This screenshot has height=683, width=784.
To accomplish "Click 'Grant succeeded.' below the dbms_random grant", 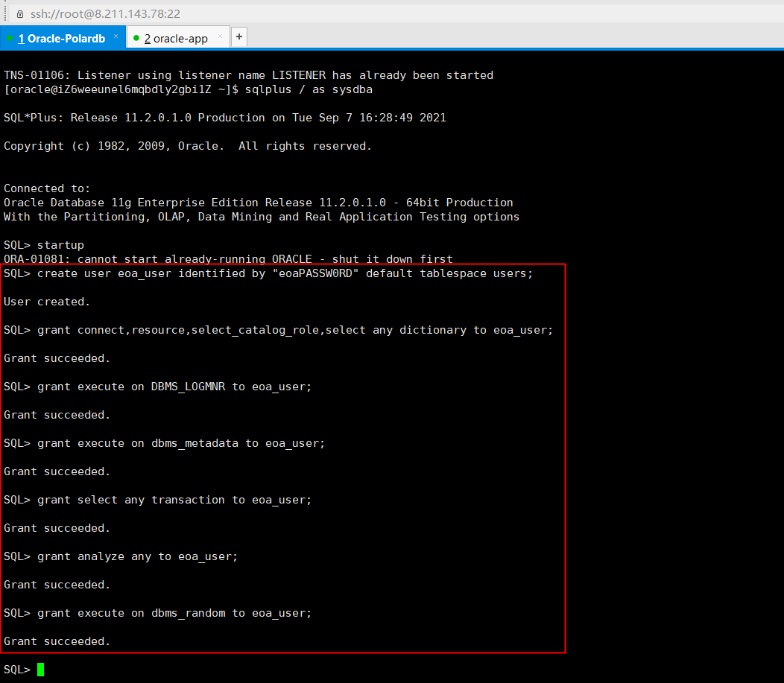I will tap(57, 641).
